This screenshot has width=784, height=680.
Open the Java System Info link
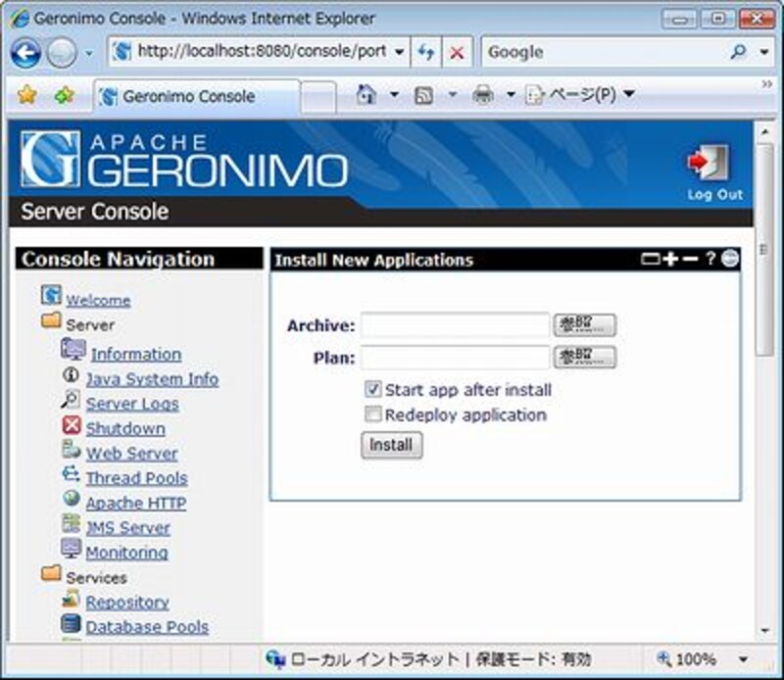click(x=152, y=379)
